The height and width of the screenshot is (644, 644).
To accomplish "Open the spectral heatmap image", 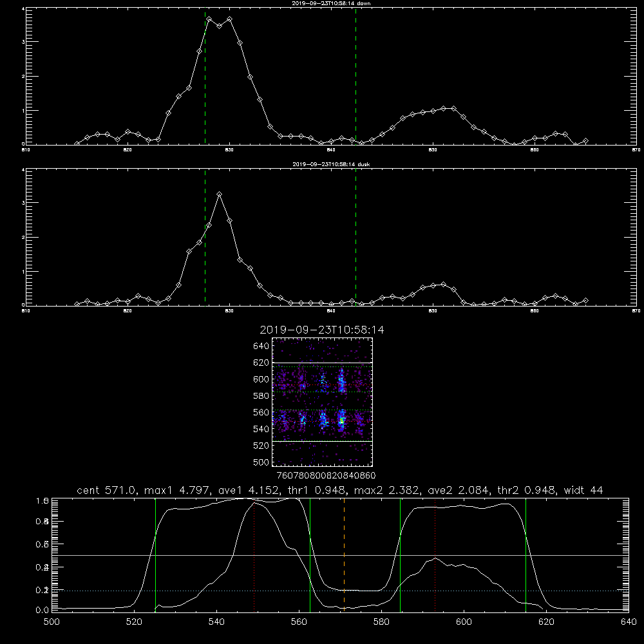I will point(323,402).
